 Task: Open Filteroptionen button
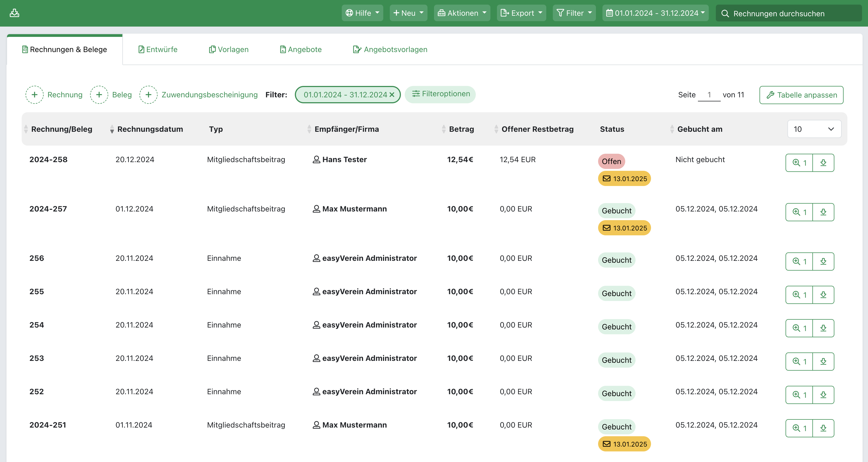click(x=440, y=94)
